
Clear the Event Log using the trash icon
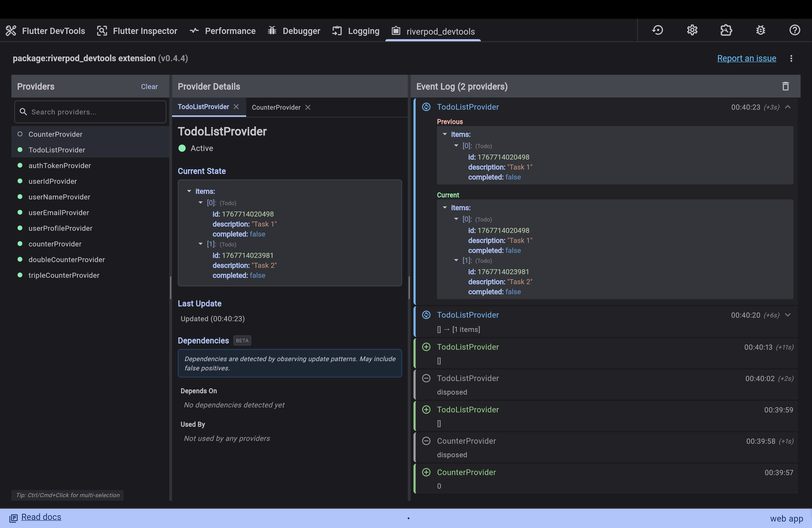785,86
